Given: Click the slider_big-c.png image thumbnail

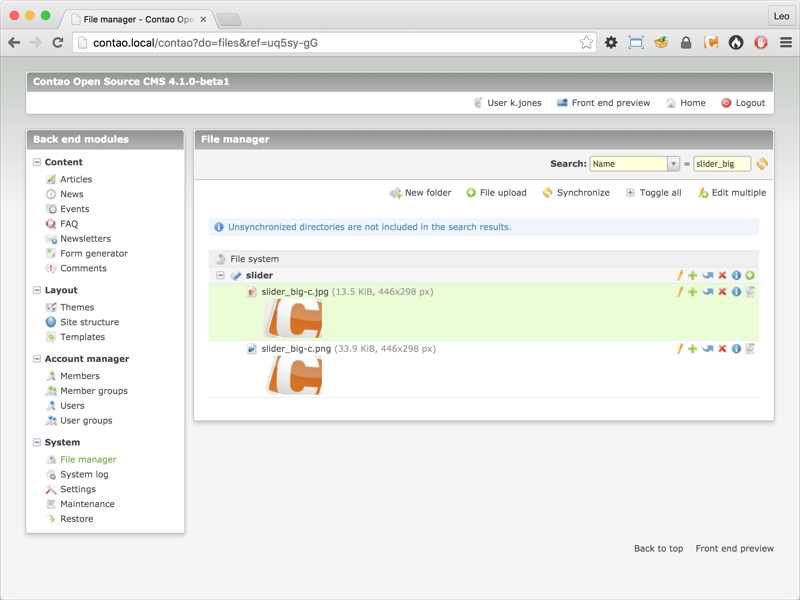Looking at the screenshot, I should (293, 376).
